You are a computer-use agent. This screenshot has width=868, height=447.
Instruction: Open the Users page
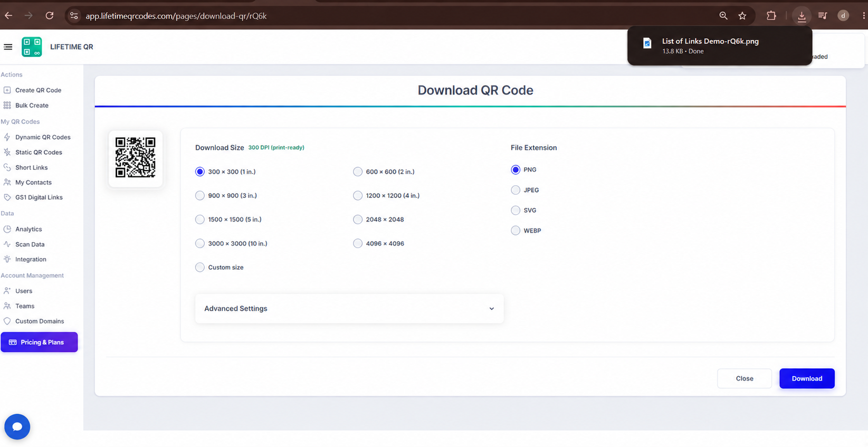click(x=24, y=291)
